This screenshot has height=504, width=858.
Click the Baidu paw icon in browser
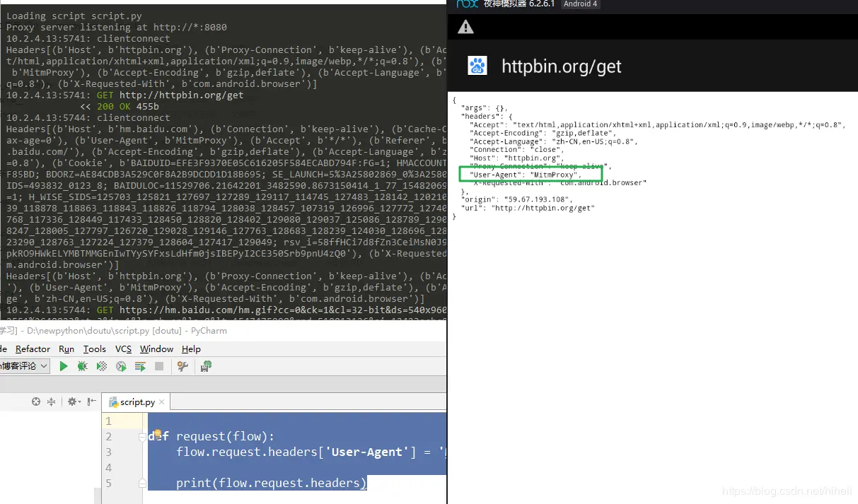[x=477, y=66]
